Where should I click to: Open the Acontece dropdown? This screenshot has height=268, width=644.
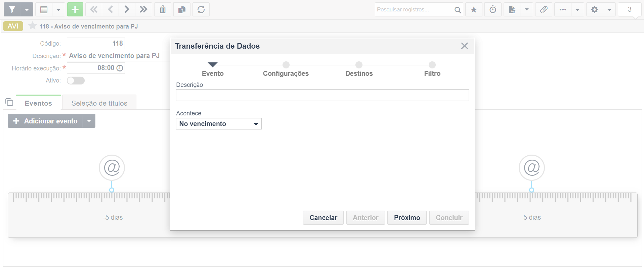click(x=219, y=124)
